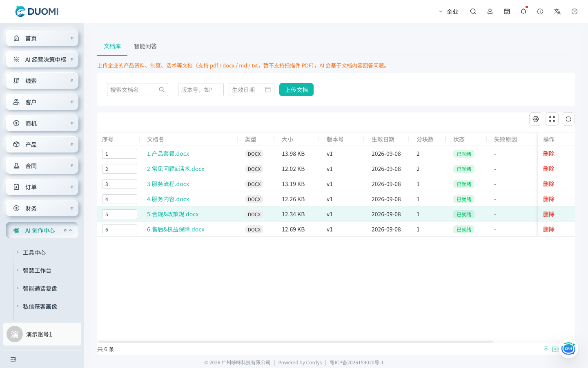Collapse the sidebar menu icon
This screenshot has height=368, width=588.
coord(13,359)
